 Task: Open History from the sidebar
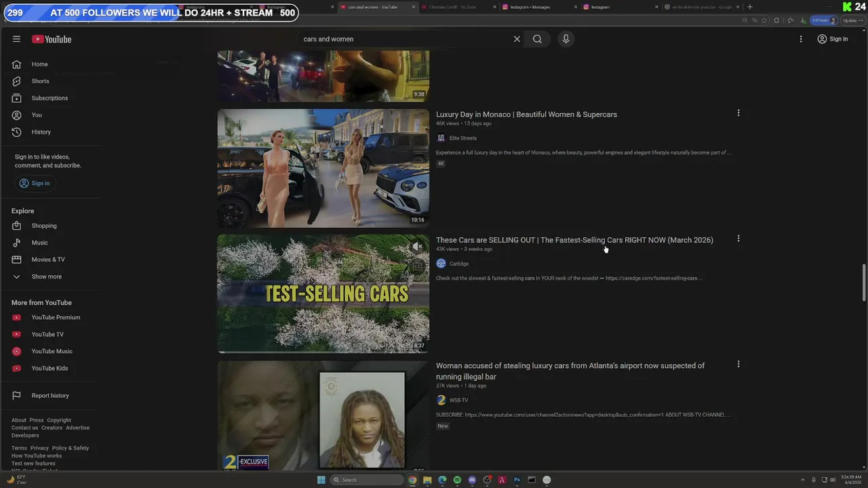coord(51,132)
